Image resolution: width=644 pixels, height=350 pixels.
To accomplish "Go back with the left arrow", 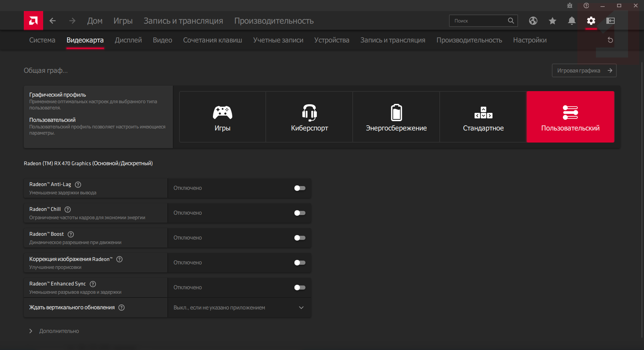I will click(53, 21).
